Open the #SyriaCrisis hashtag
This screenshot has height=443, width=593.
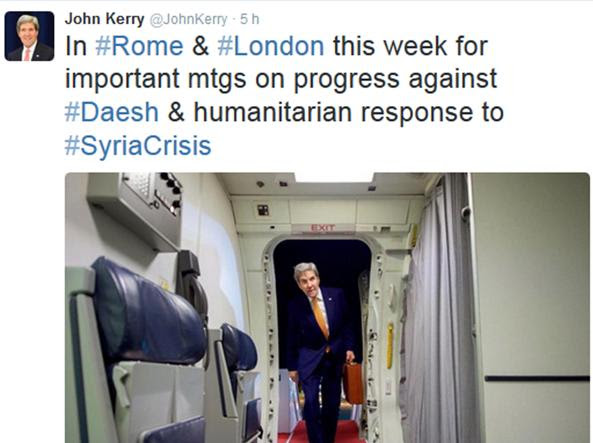(x=138, y=146)
